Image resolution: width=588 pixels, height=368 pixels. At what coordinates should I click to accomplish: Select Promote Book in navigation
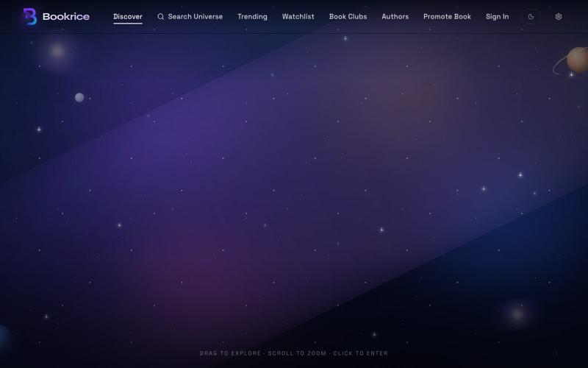click(x=448, y=16)
